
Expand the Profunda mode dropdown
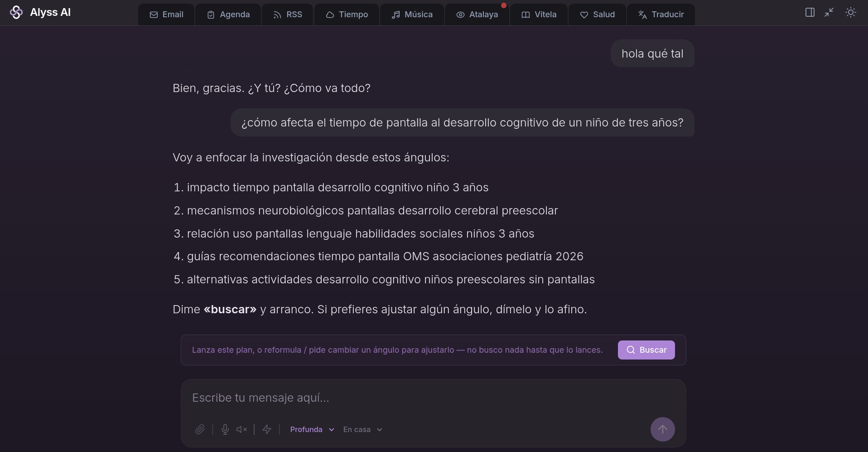coord(312,429)
